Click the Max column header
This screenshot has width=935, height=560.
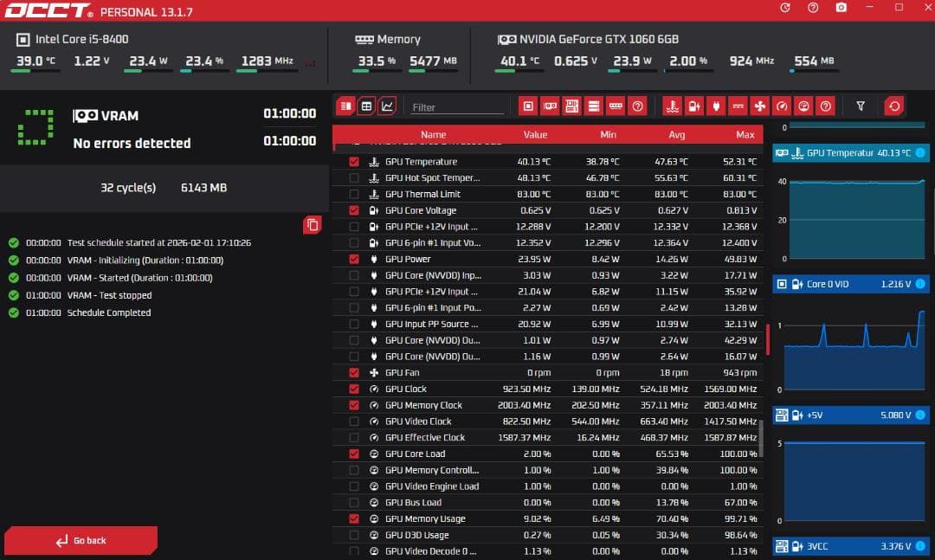[x=745, y=135]
